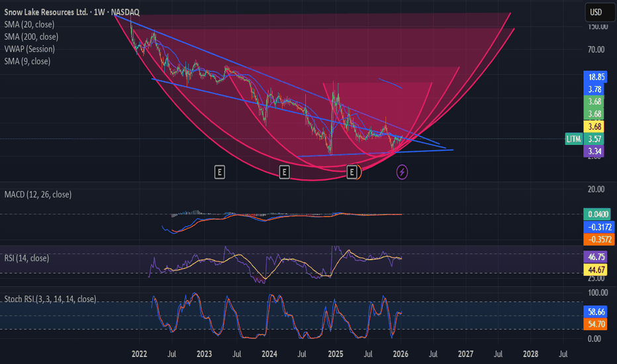Click the 20.00 MACD scale label
The height and width of the screenshot is (364, 617).
coord(596,189)
